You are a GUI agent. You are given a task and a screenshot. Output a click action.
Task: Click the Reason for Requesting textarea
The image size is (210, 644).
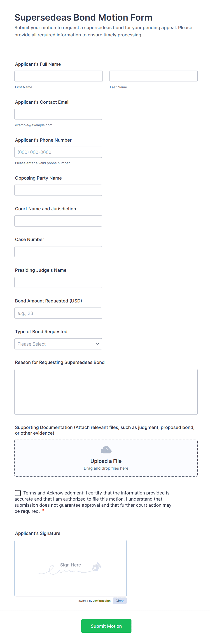106,392
